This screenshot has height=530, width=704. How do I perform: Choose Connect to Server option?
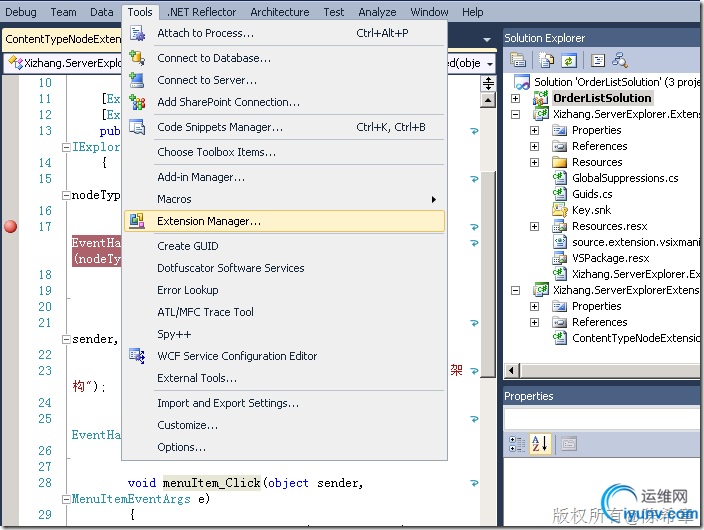click(x=285, y=80)
